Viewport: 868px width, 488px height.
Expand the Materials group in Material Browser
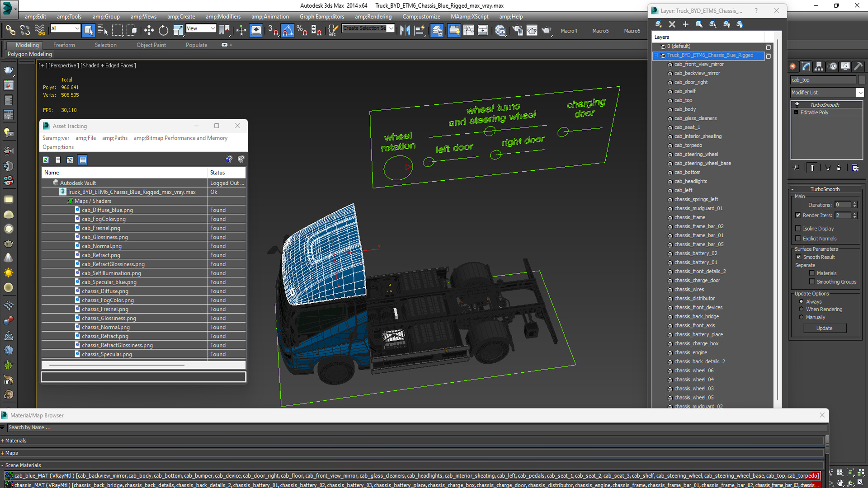coord(2,441)
